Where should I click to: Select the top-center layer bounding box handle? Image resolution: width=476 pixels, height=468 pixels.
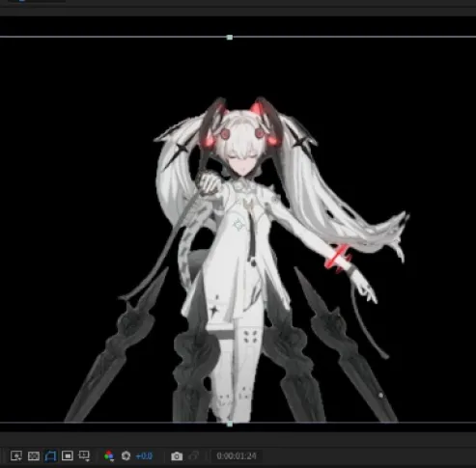tap(230, 38)
